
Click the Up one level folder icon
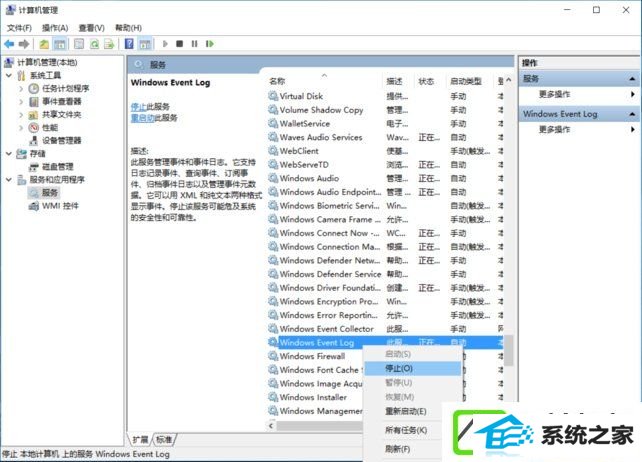[44, 44]
